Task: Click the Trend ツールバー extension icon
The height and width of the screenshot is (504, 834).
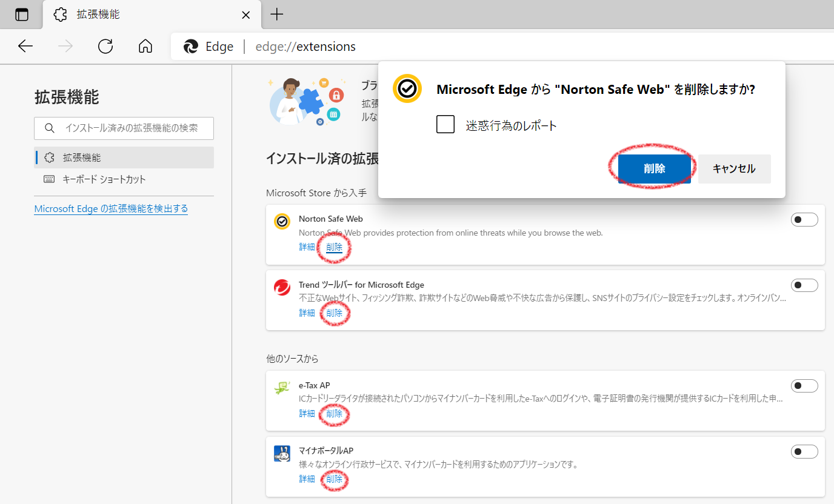Action: click(281, 287)
